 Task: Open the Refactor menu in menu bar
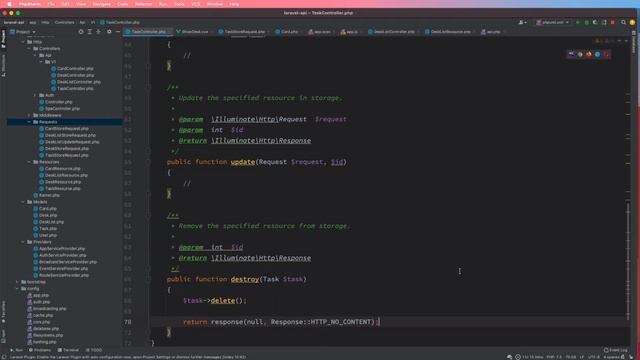[143, 4]
